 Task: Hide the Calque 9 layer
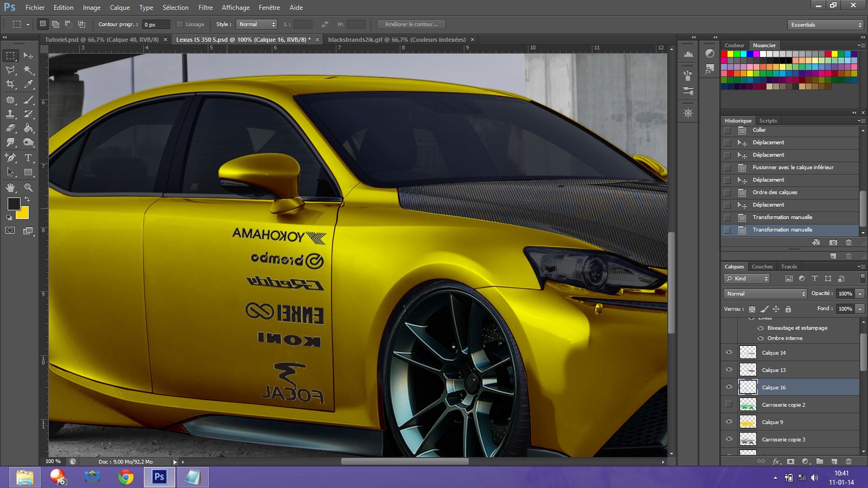tap(729, 422)
